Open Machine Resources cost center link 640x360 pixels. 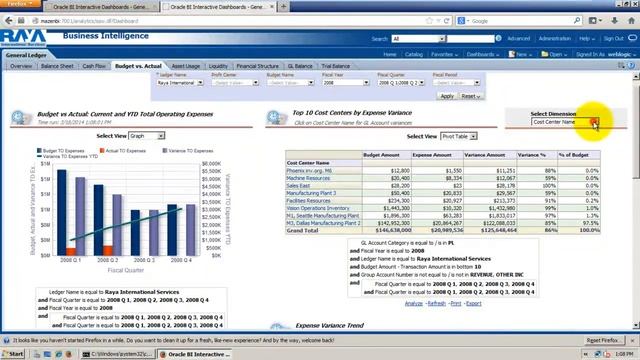(x=308, y=178)
